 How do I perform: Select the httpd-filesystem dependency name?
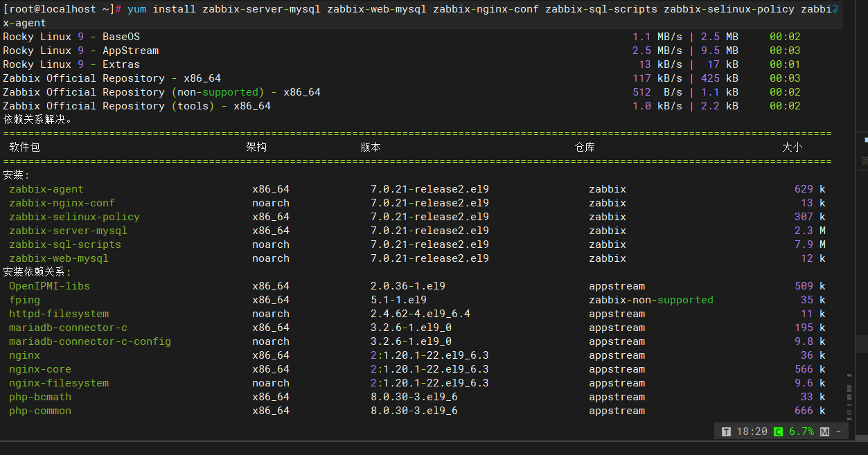point(59,314)
